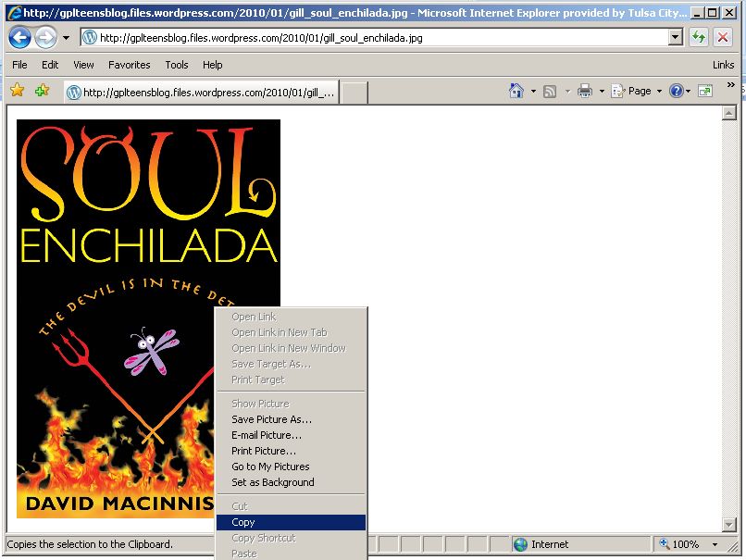
Task: Open the Favorites menu
Action: pos(130,65)
